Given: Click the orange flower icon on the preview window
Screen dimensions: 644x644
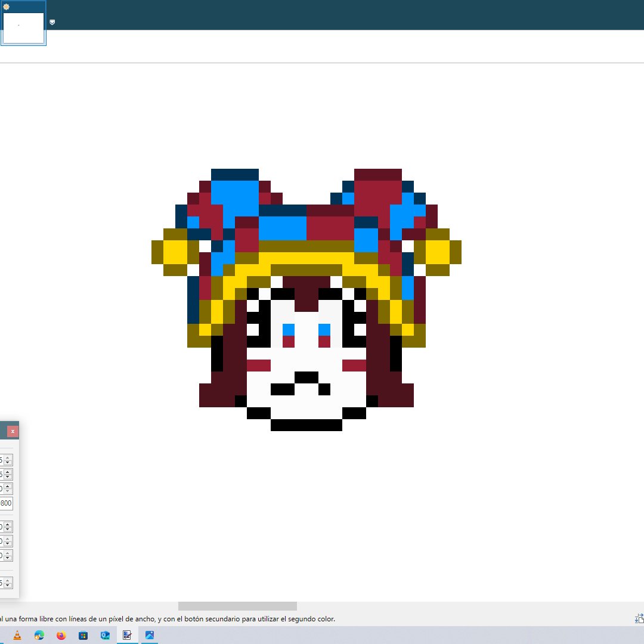Looking at the screenshot, I should pos(6,5).
